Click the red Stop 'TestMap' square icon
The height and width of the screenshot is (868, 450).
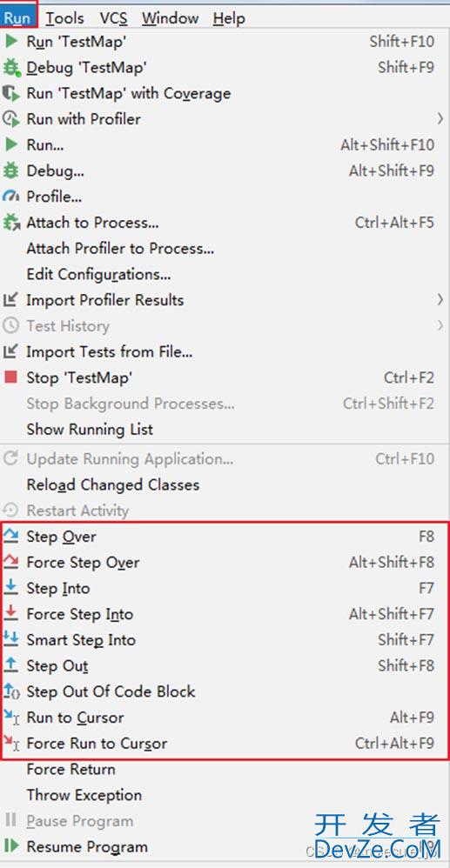point(11,377)
